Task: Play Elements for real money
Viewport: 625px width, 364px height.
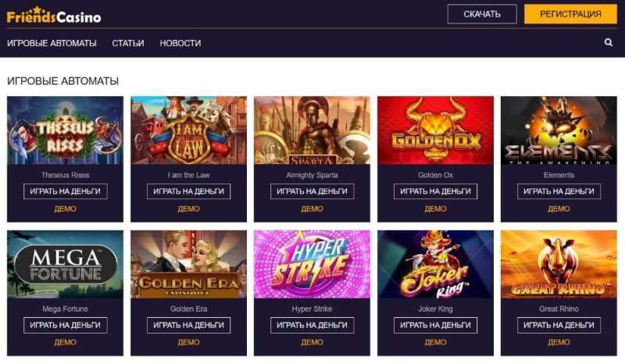Action: pos(559,191)
